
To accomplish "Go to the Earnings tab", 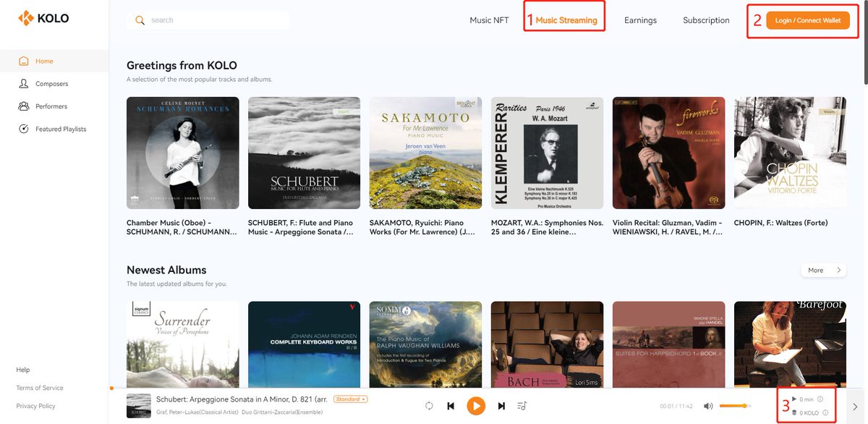I will click(x=640, y=20).
